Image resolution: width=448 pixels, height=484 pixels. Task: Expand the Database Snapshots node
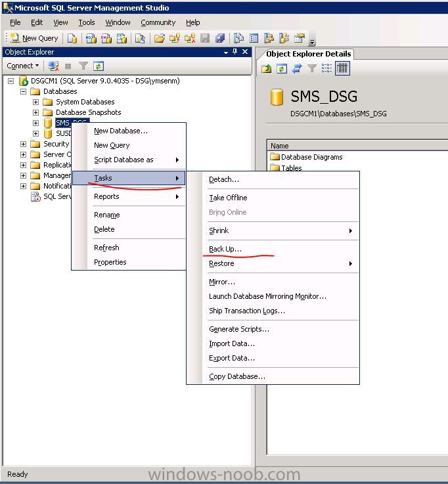point(36,113)
